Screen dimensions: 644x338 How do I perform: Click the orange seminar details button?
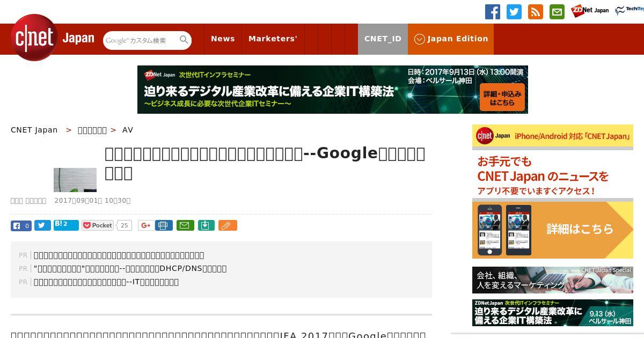[x=502, y=97]
